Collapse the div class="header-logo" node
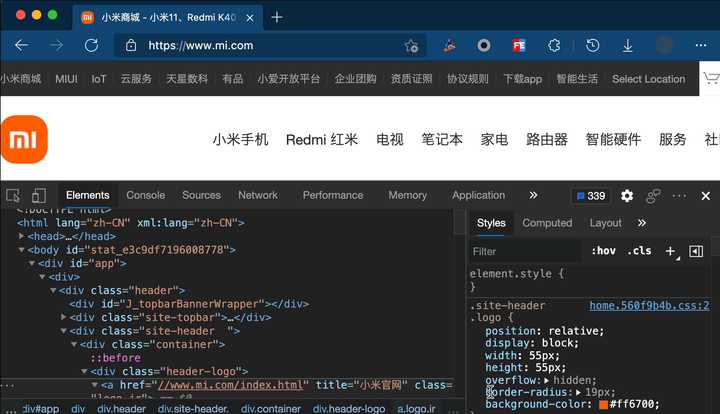 coord(84,371)
